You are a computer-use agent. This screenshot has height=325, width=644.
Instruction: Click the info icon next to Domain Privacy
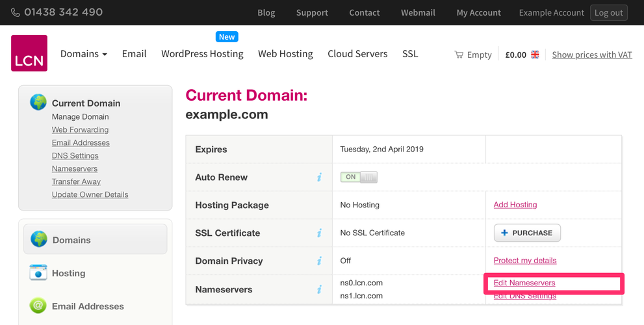(319, 261)
